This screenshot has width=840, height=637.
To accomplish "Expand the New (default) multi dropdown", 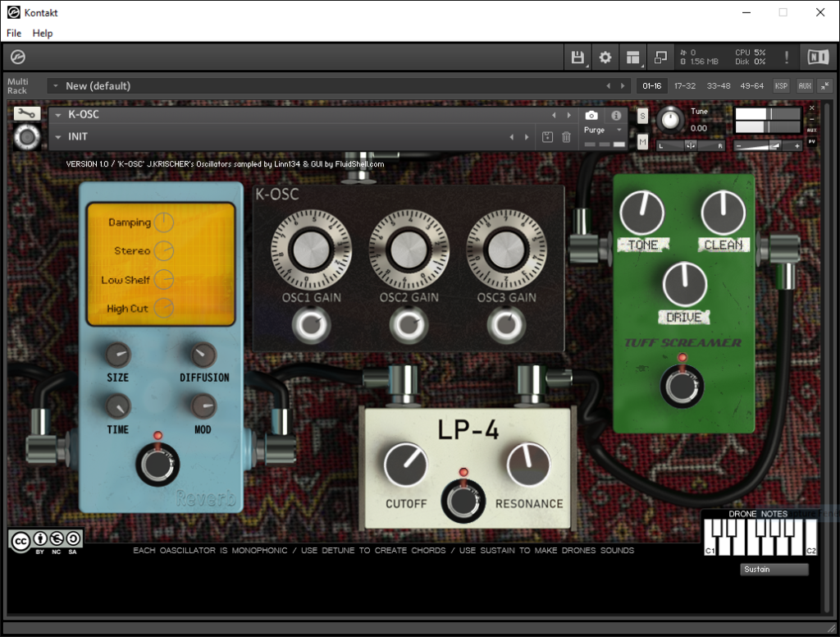I will click(55, 86).
